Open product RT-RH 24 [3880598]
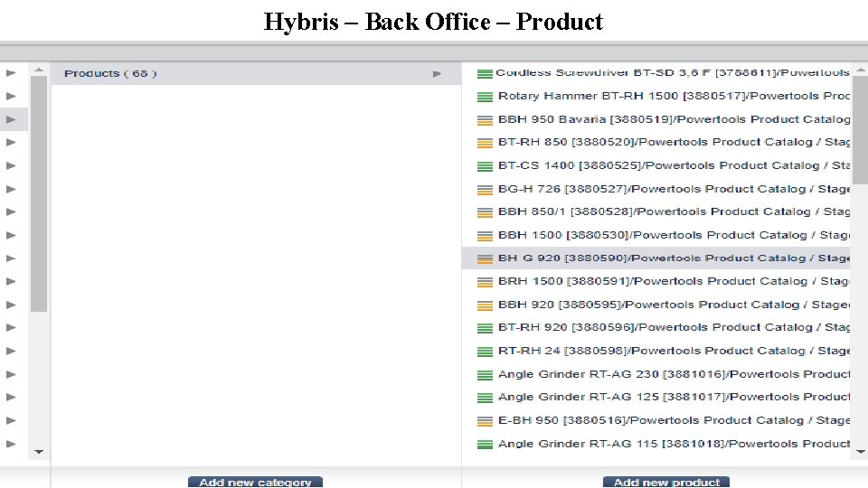 pyautogui.click(x=656, y=351)
